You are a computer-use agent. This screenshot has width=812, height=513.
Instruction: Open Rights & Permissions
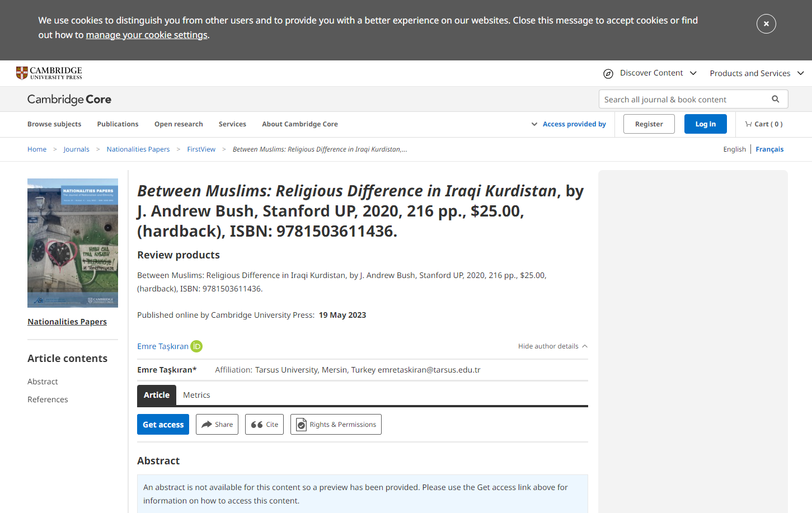pos(336,425)
